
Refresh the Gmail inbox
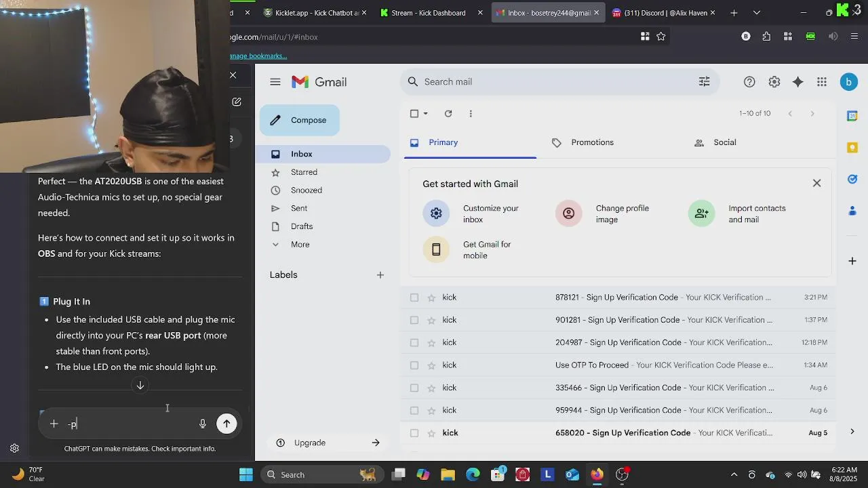(448, 114)
